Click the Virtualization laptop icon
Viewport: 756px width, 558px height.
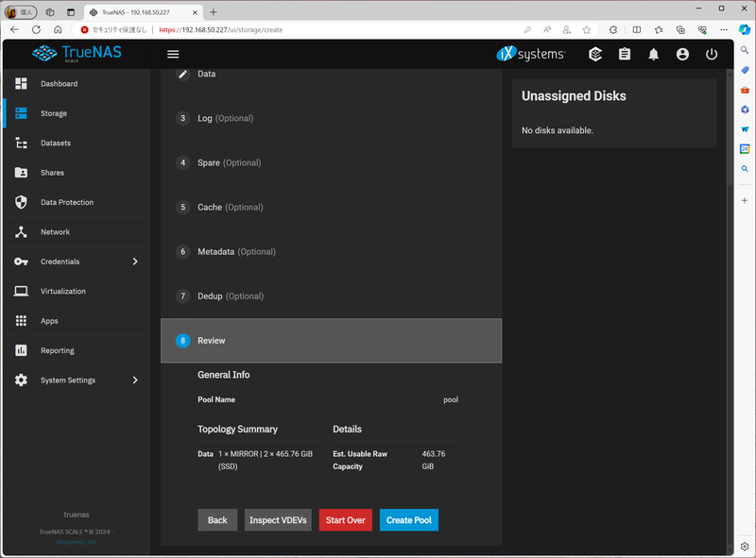point(21,291)
